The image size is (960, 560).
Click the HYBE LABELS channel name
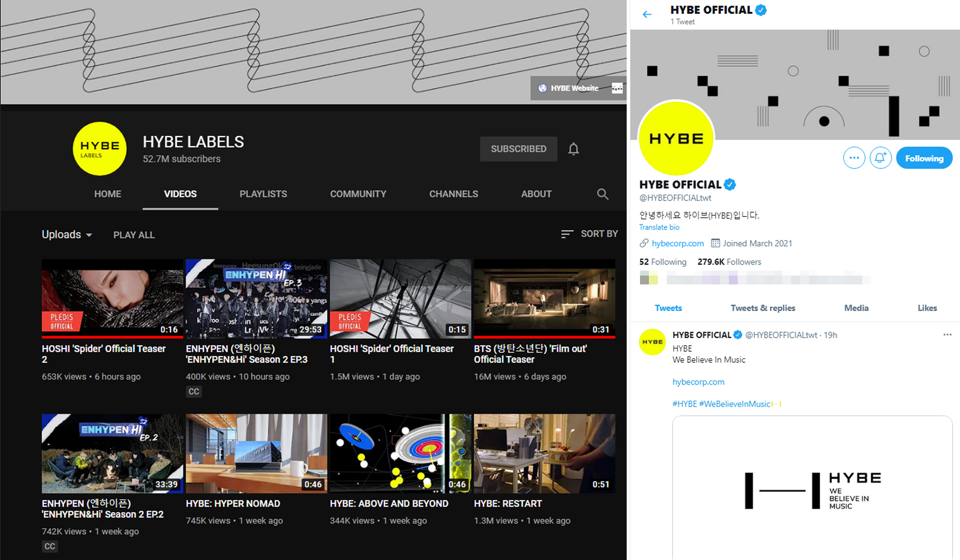193,142
